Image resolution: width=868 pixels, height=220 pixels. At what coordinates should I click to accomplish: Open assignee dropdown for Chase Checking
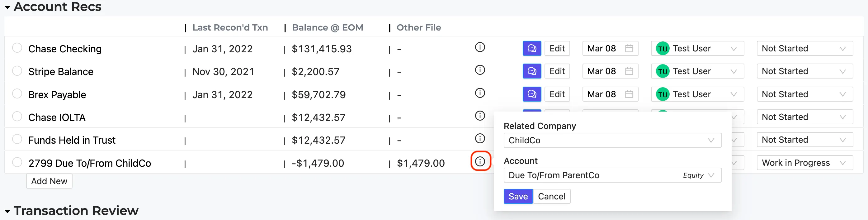click(697, 48)
